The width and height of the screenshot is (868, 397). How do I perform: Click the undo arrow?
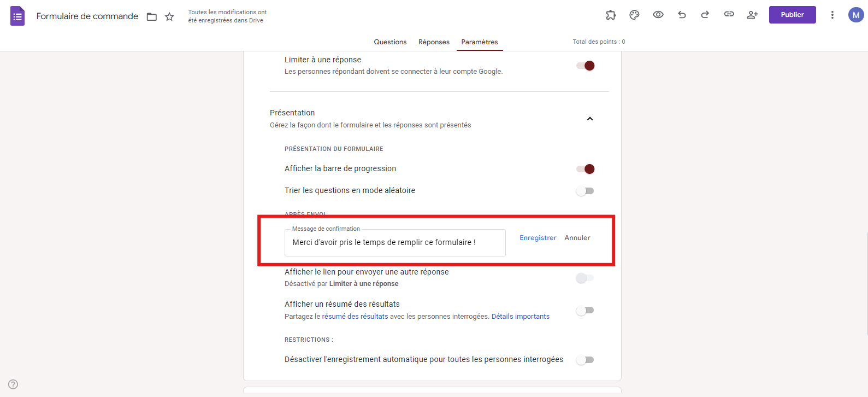click(682, 15)
